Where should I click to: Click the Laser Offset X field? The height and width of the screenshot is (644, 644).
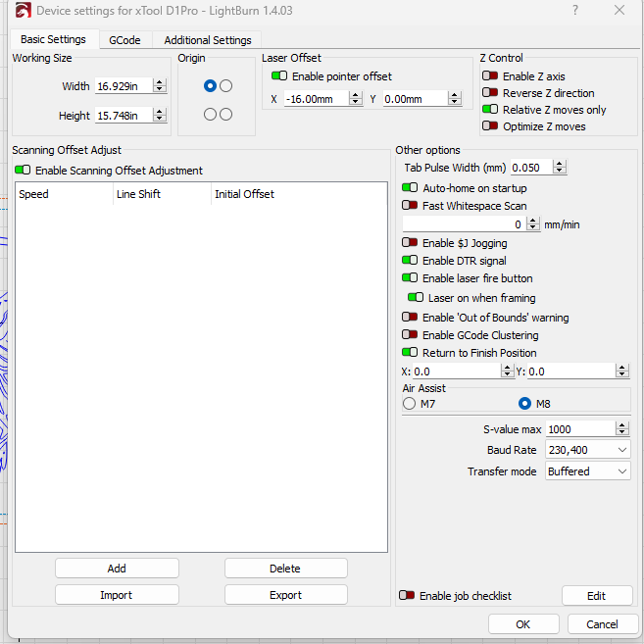pos(317,99)
